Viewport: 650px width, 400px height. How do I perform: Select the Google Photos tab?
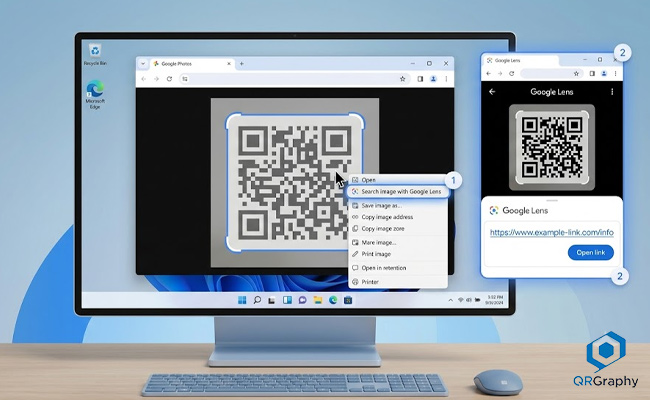[192, 64]
